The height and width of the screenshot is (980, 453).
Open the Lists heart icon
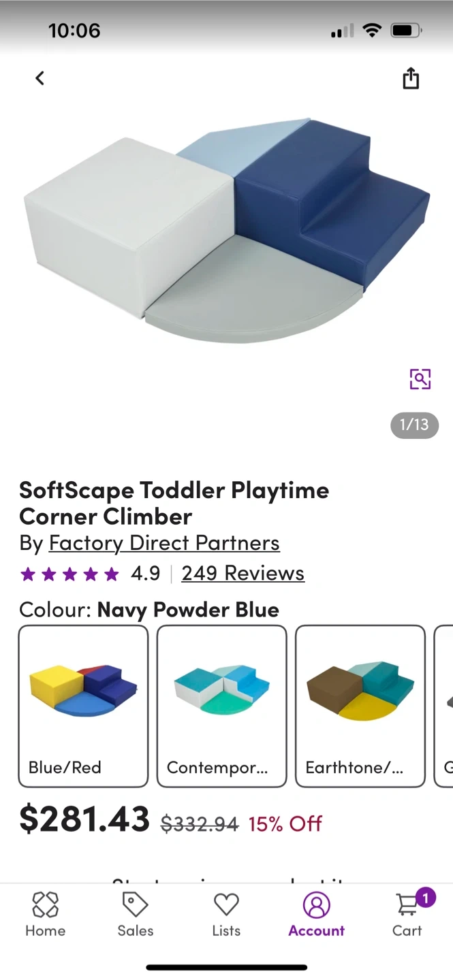pyautogui.click(x=226, y=905)
